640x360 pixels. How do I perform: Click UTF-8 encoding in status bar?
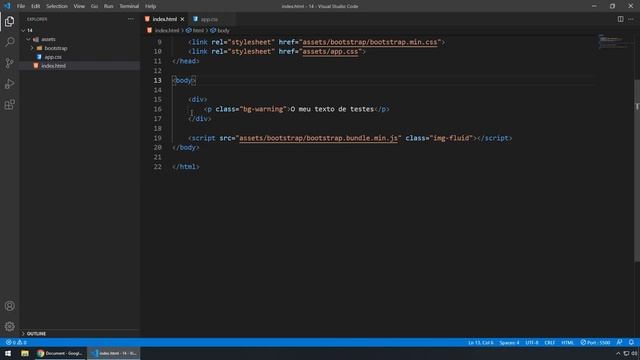tap(532, 342)
